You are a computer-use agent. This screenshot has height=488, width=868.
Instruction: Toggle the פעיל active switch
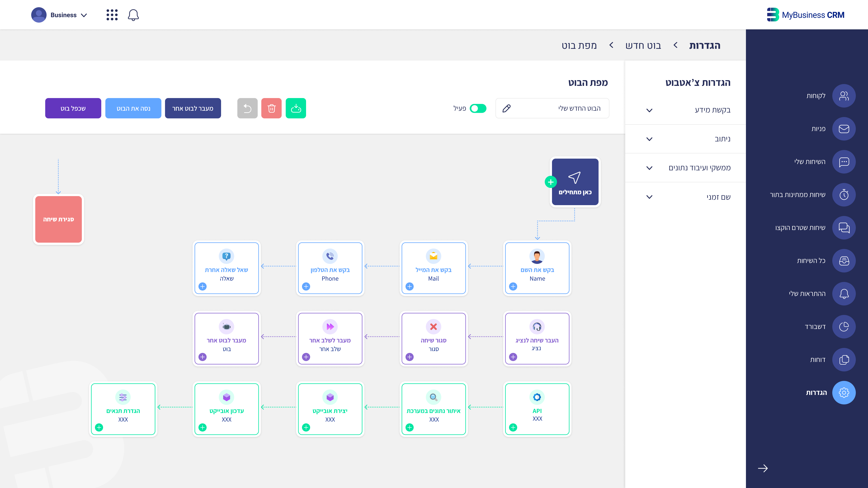pos(478,108)
